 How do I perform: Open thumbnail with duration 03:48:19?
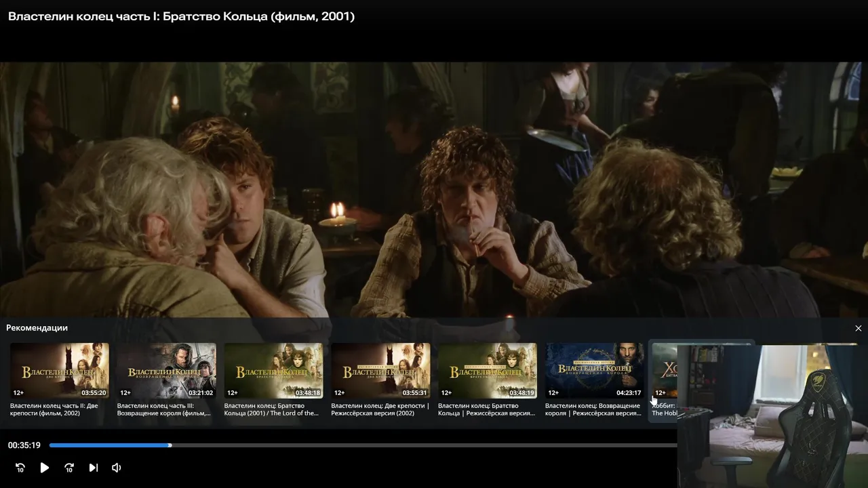(x=488, y=371)
